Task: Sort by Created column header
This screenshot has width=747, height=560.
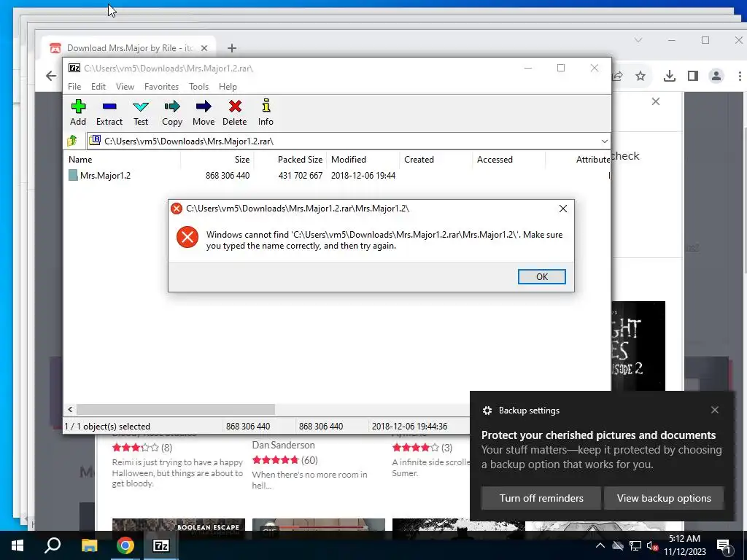Action: click(436, 160)
